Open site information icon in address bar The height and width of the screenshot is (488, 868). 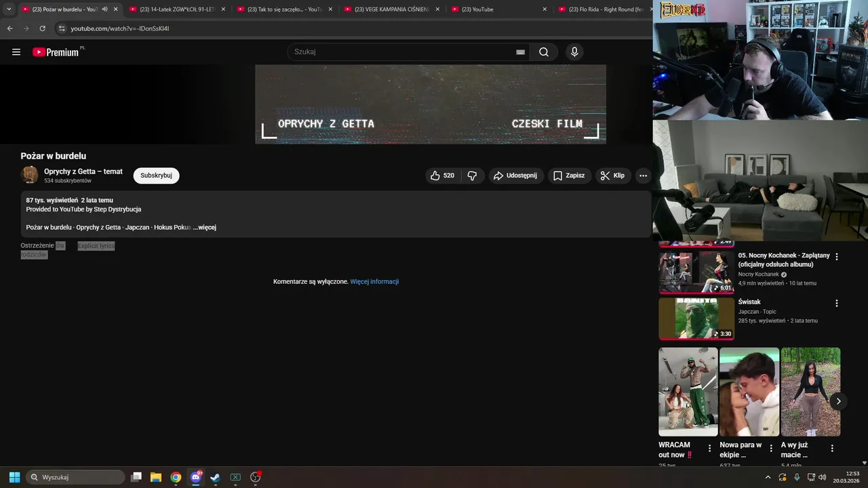tap(62, 28)
